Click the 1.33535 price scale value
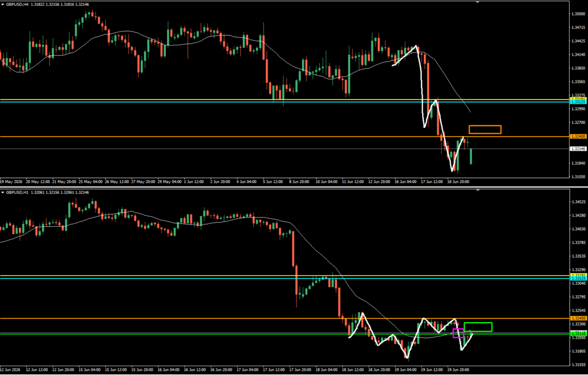Image resolution: width=588 pixels, height=376 pixels. [x=578, y=255]
